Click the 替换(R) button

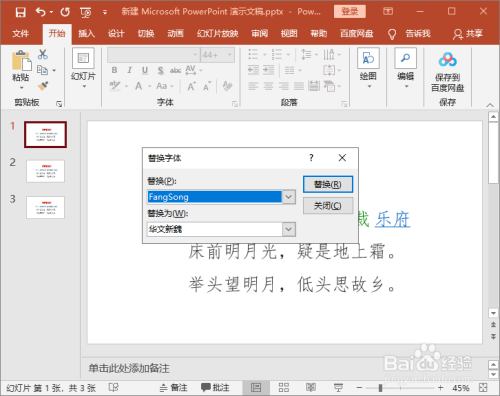click(328, 184)
